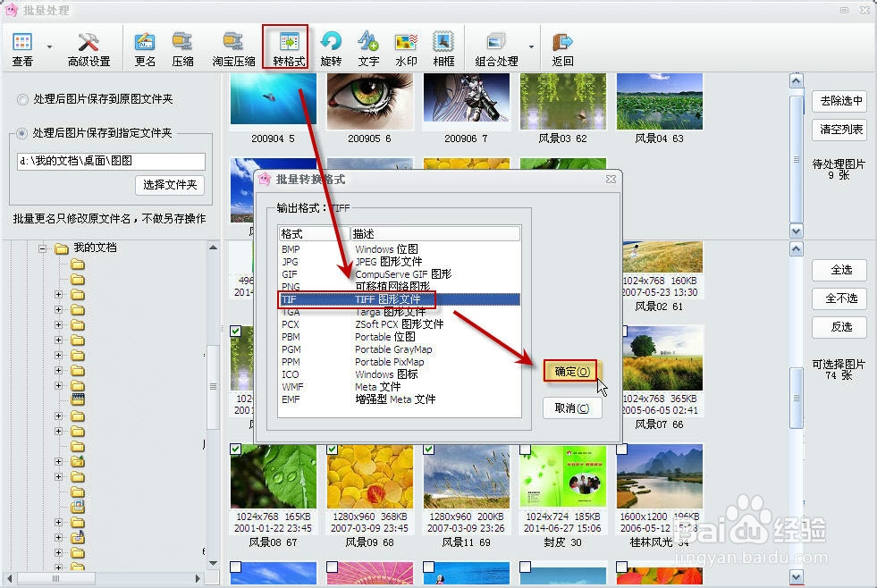This screenshot has width=877, height=588.
Task: Choose TIF TIFF 图形文件 format row
Action: [400, 299]
